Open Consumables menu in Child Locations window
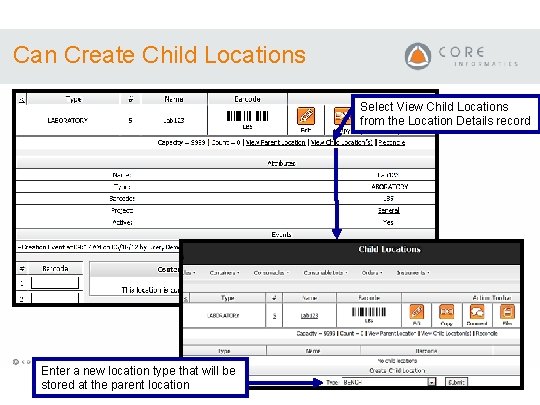540x405 pixels. pos(271,273)
